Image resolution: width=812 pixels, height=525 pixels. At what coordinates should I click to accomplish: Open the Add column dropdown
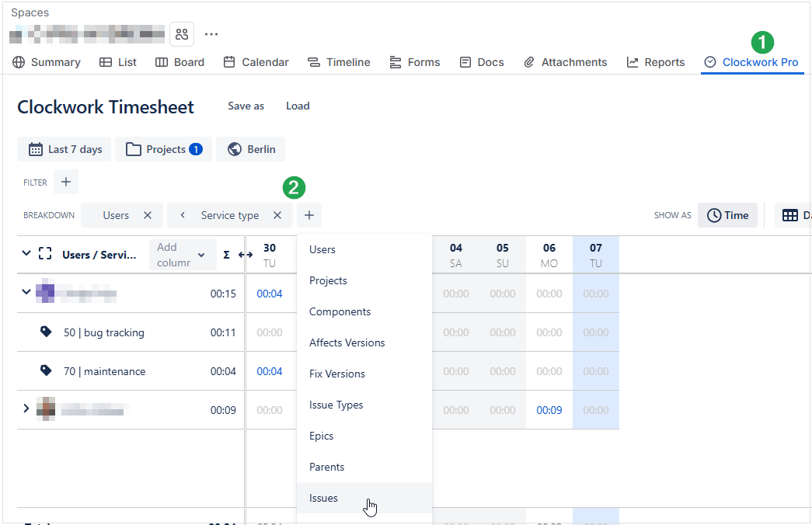click(183, 255)
